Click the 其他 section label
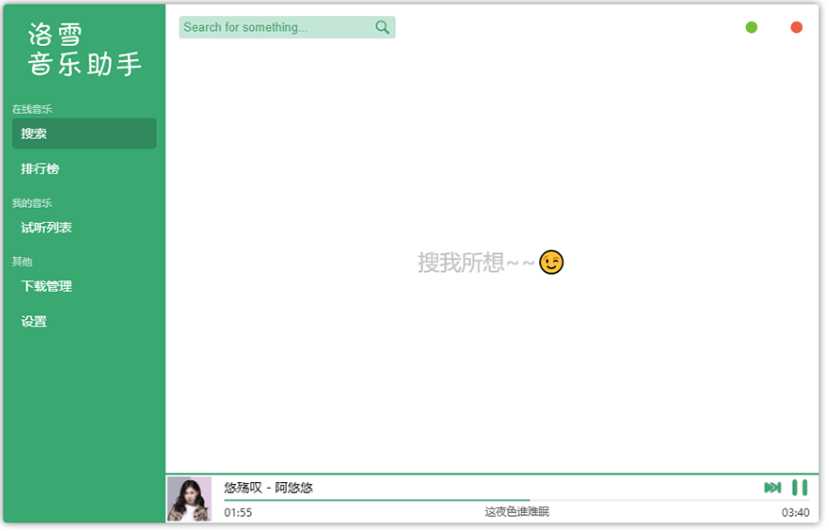The image size is (829, 531). (22, 261)
